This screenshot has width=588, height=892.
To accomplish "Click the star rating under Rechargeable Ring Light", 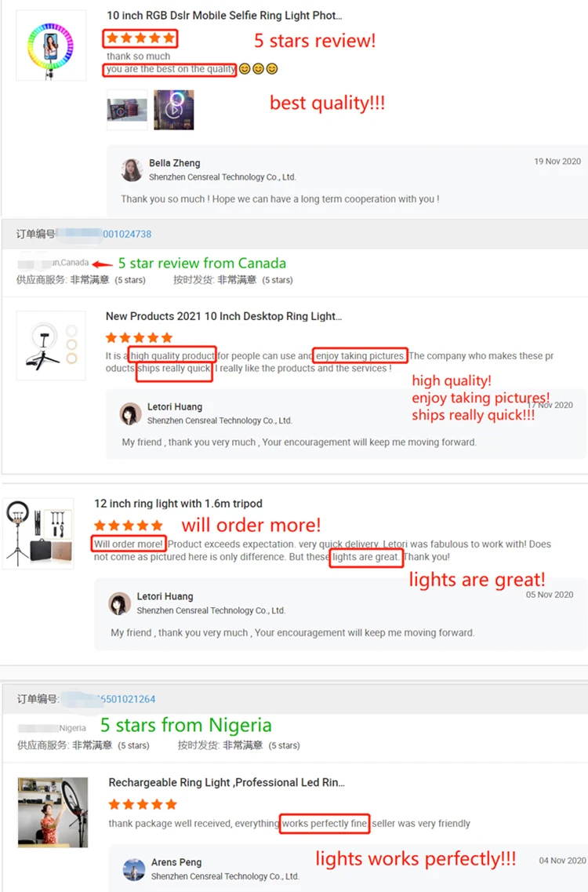I will point(143,804).
